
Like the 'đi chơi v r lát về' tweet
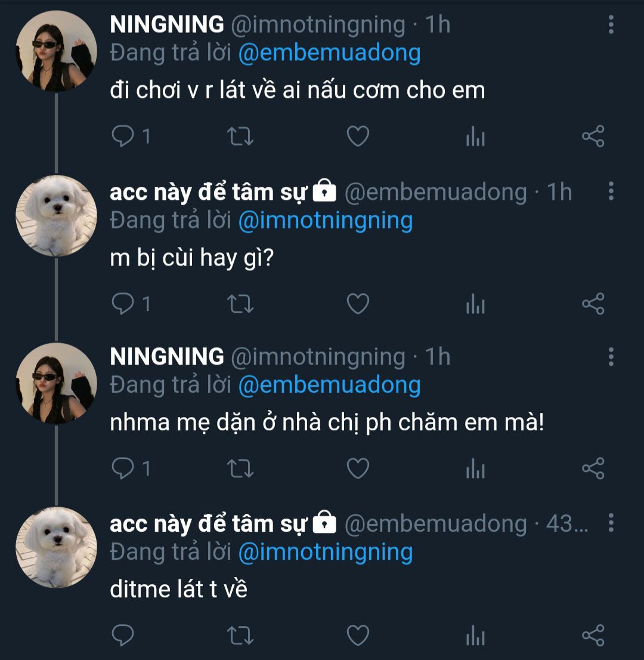coord(358,137)
